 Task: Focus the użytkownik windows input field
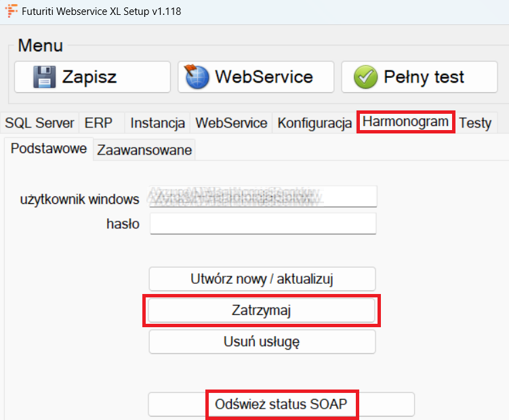coord(262,197)
